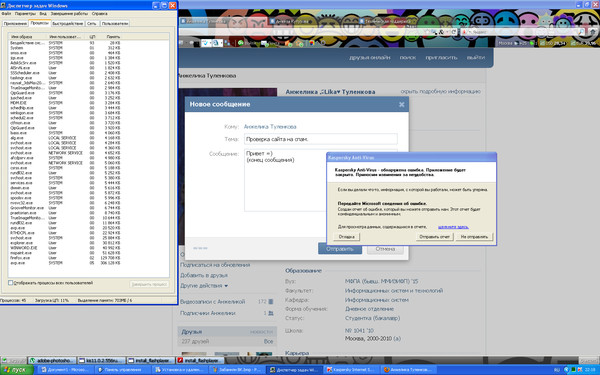Select the firefox.exe process row

[x=65, y=258]
